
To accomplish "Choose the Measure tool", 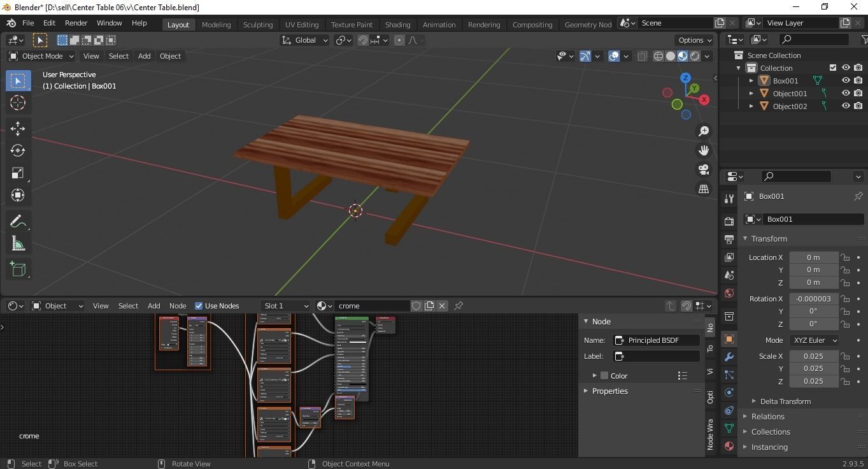I will [x=18, y=243].
